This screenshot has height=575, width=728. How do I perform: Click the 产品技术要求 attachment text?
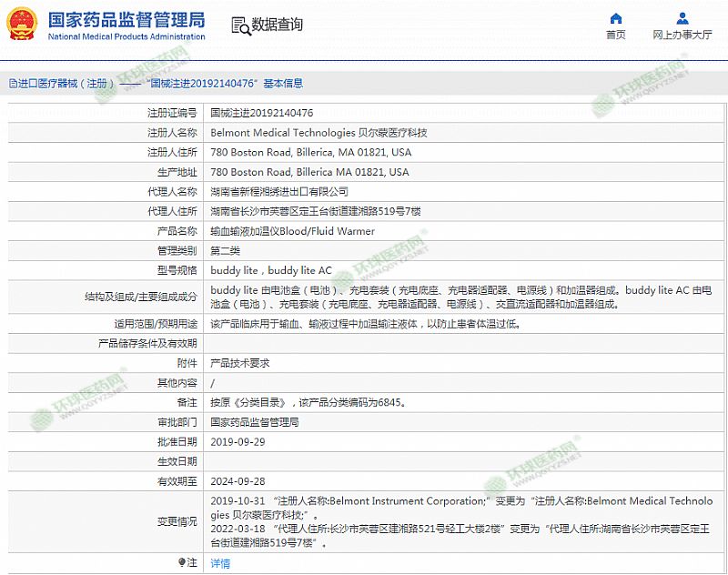239,362
